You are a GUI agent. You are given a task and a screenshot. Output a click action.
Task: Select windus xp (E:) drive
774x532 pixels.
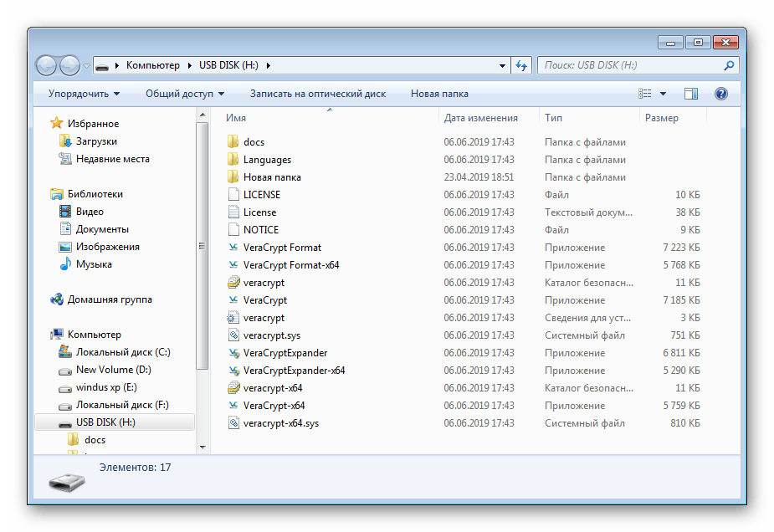point(106,387)
